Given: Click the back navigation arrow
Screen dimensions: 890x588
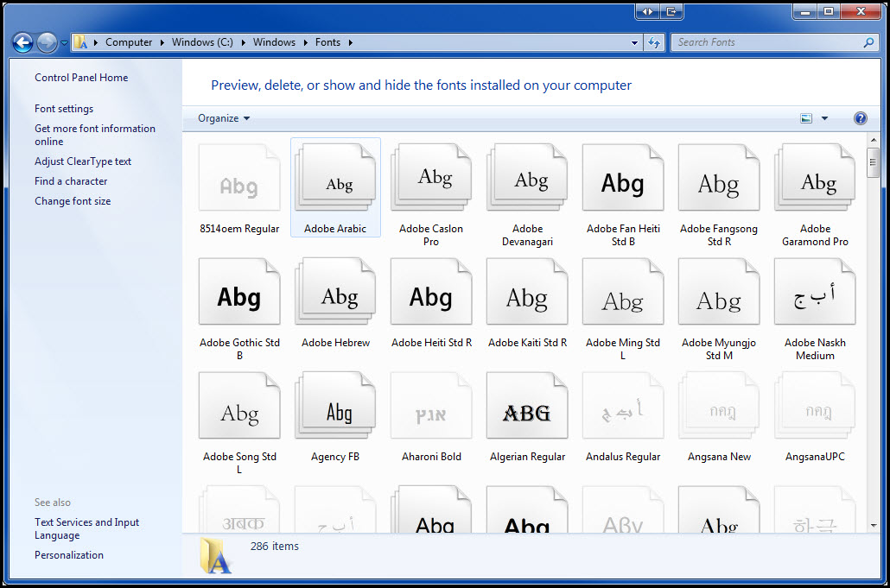Looking at the screenshot, I should click(x=22, y=41).
